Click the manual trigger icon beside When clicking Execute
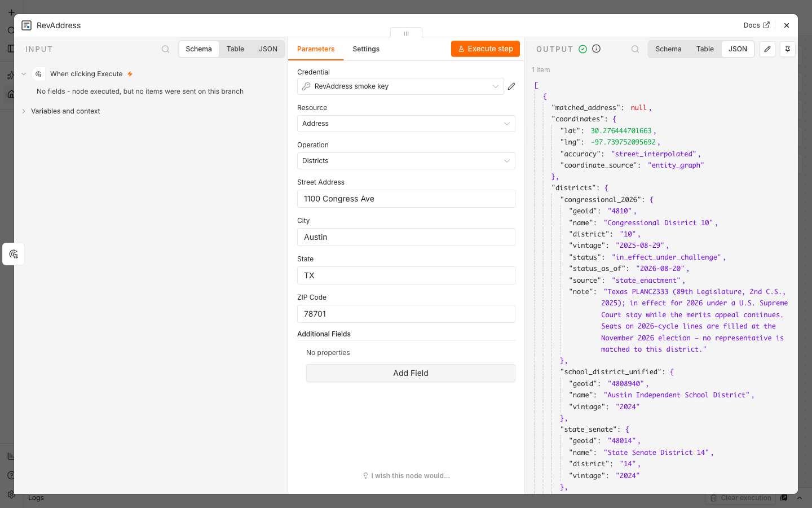Image resolution: width=812 pixels, height=508 pixels. [x=38, y=74]
